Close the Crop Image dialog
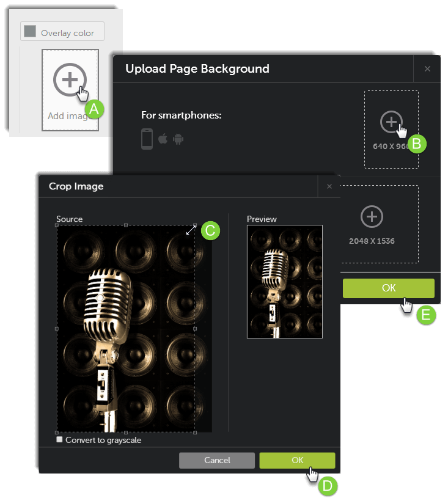The height and width of the screenshot is (501, 448). (329, 186)
